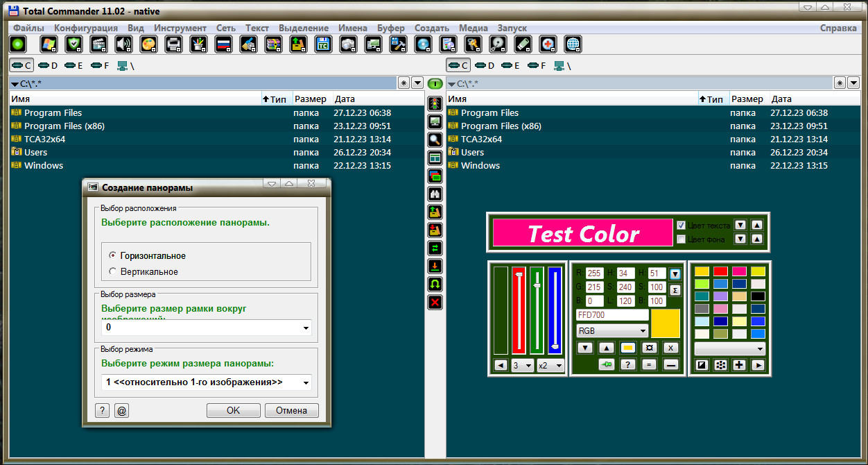The image size is (868, 465).
Task: Enable the Цвет фона checkbox
Action: [681, 239]
